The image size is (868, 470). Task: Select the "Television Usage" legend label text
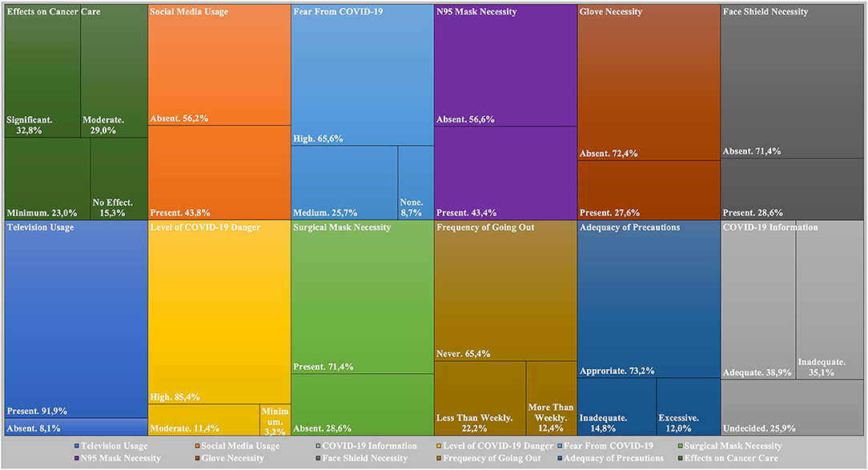click(x=114, y=446)
